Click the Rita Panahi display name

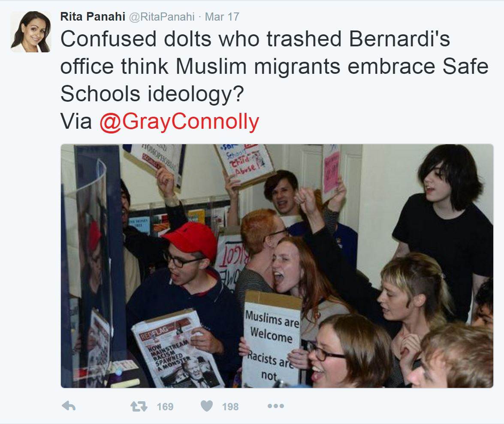[93, 17]
